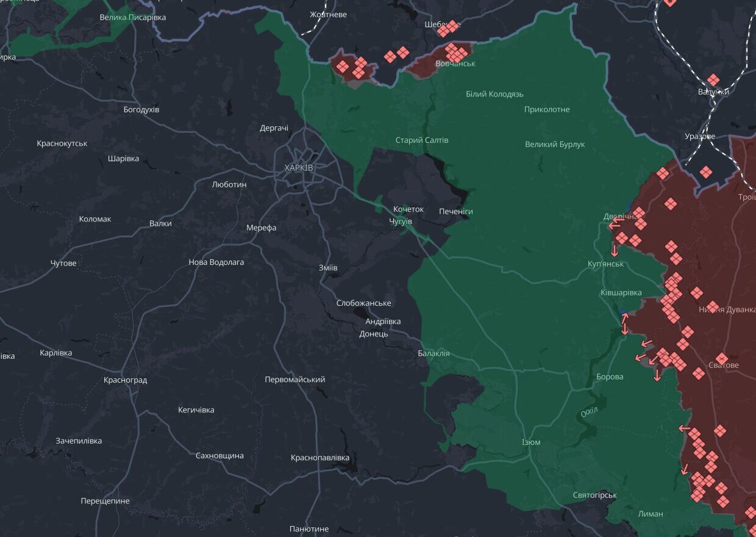Click the Карлівка label
Screen dimensions: 756x537
(56, 353)
